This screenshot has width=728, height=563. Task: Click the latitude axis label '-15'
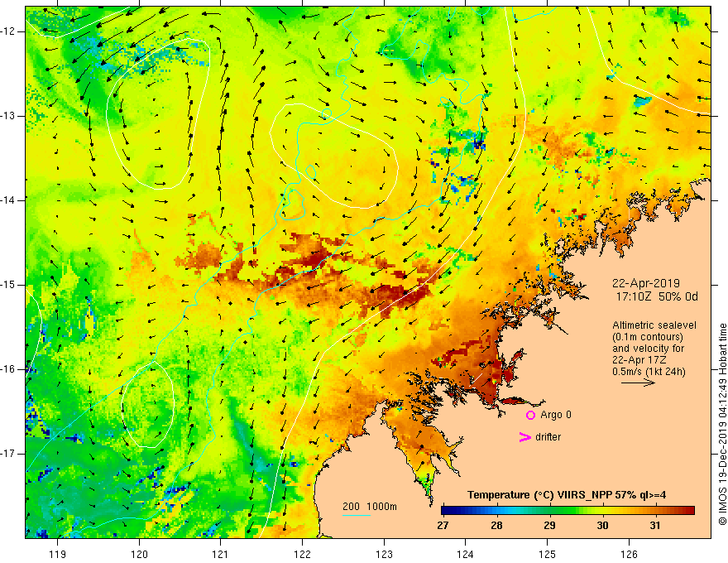(x=9, y=285)
